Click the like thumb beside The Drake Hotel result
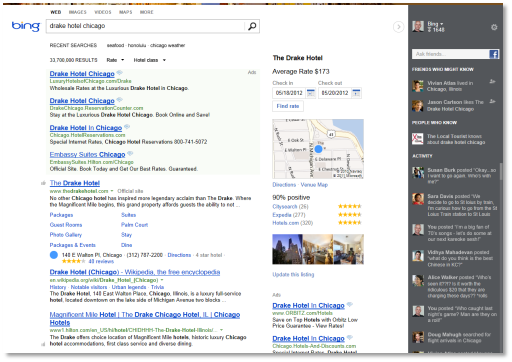The width and height of the screenshot is (512, 362). [x=43, y=183]
